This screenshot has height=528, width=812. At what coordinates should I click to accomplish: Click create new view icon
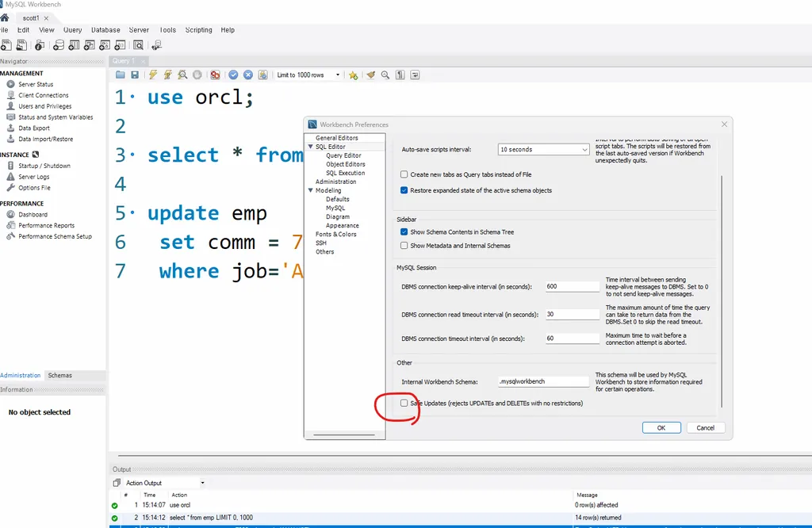(x=90, y=45)
